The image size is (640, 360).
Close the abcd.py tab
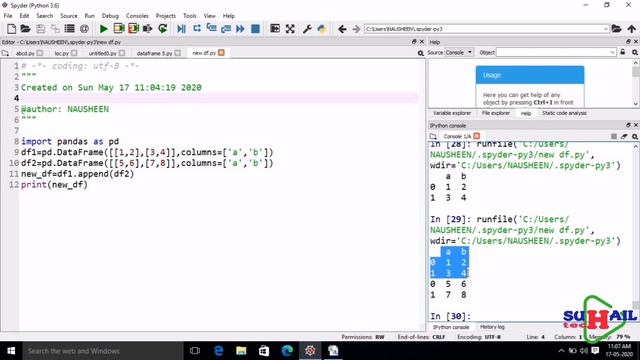tap(40, 53)
